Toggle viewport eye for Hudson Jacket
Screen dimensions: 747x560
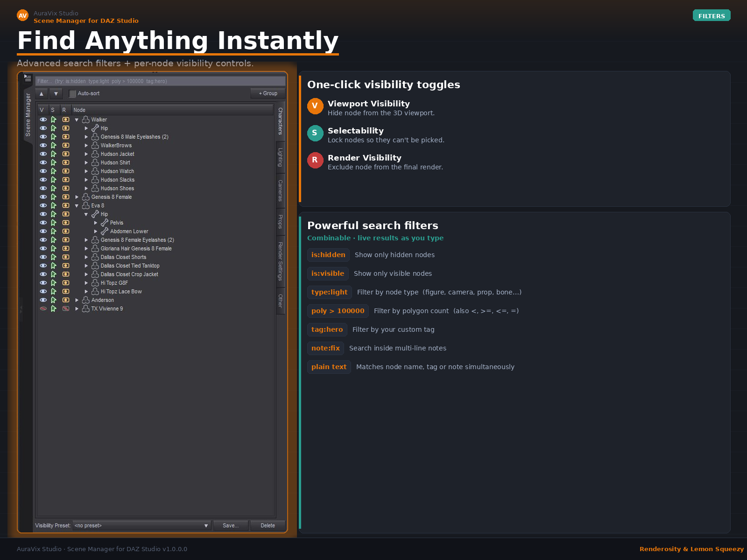point(43,154)
